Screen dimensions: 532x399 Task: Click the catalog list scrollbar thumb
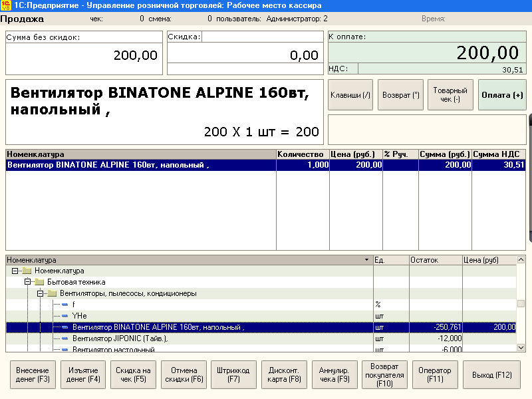pos(521,303)
